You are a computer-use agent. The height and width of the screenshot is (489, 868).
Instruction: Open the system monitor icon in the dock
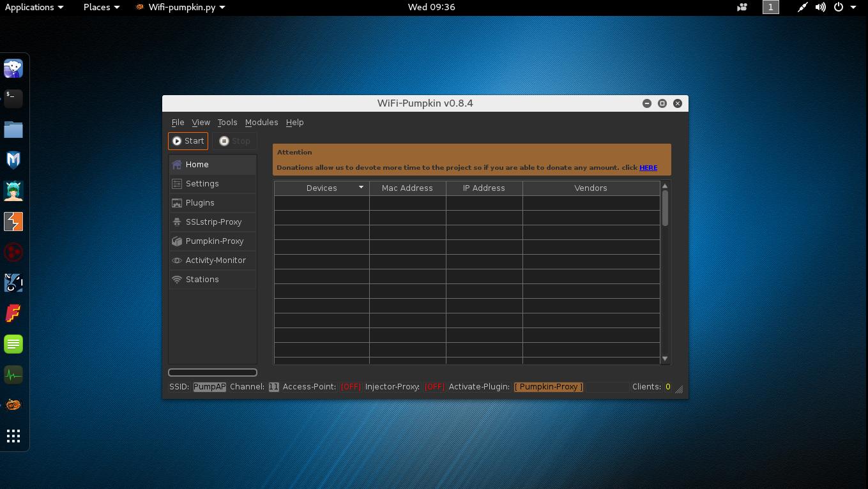[13, 375]
